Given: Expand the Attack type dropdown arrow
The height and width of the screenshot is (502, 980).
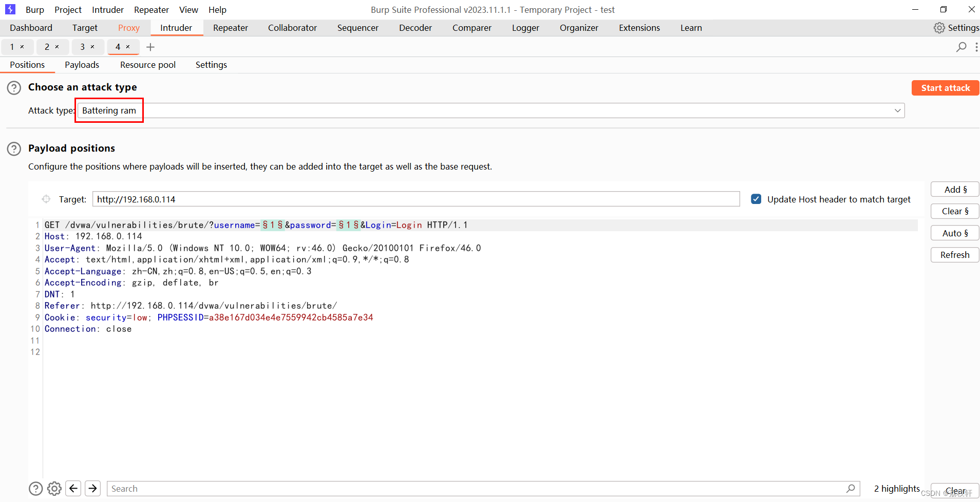Looking at the screenshot, I should (897, 110).
